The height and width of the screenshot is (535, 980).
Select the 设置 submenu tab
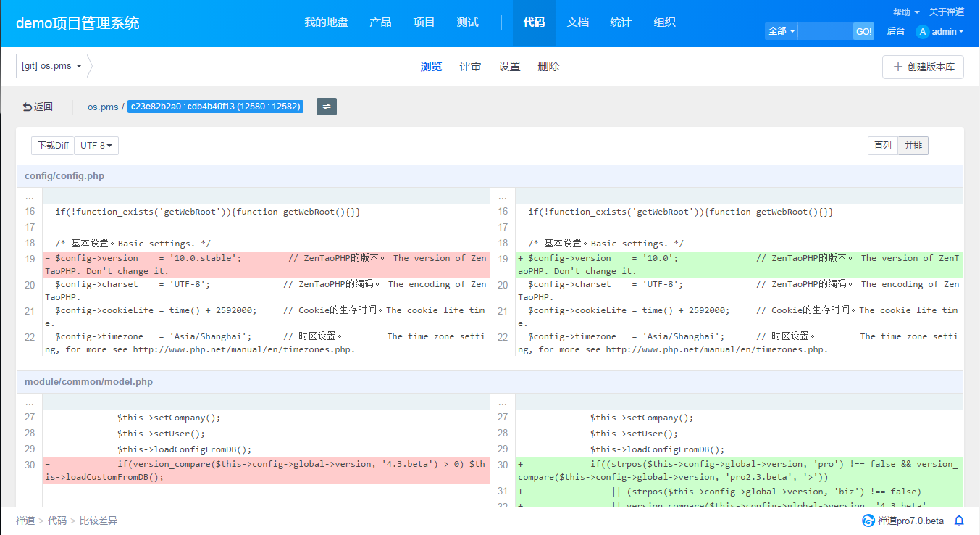tap(509, 67)
